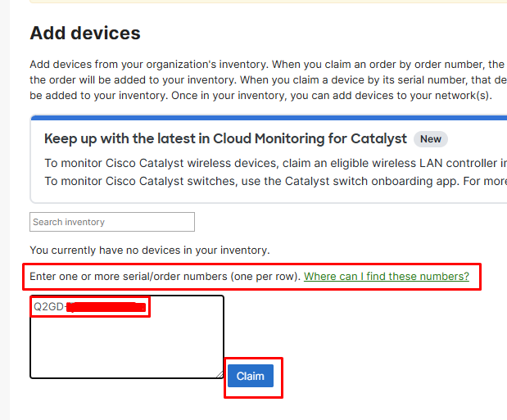This screenshot has width=507, height=420.
Task: Select the 'Add devices' page heading
Action: point(85,34)
